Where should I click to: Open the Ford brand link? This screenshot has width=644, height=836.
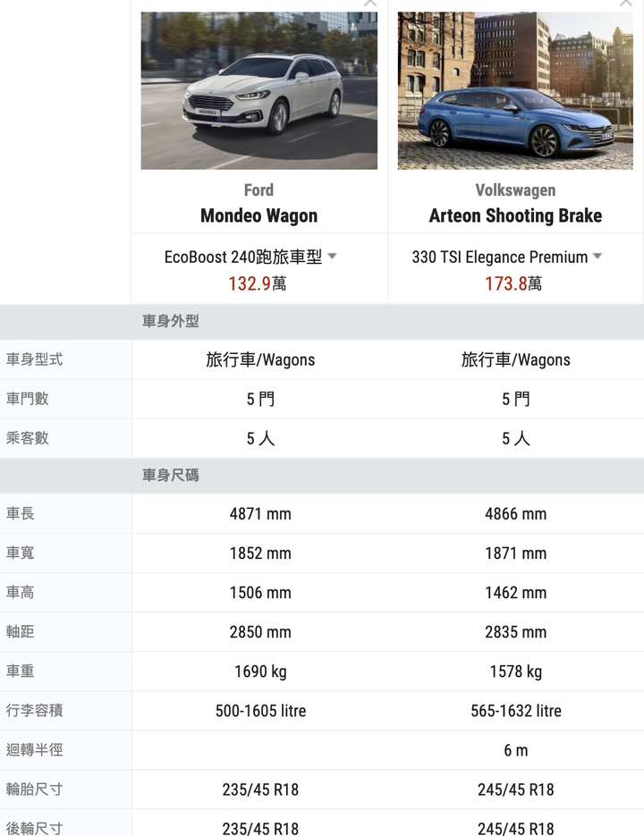[258, 190]
